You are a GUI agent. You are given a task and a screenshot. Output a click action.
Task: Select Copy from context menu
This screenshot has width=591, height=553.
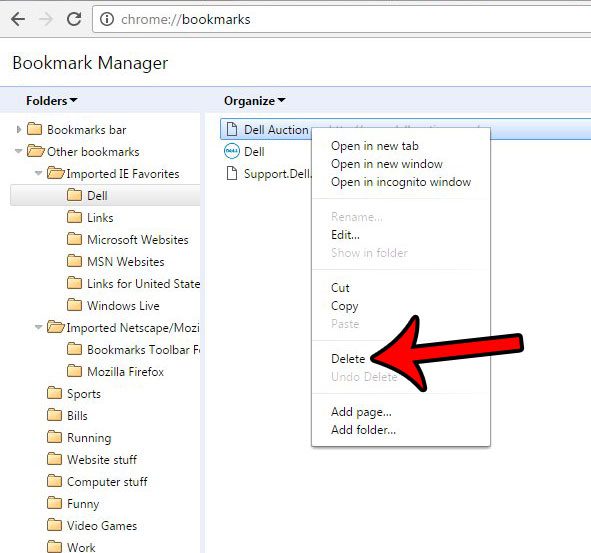point(344,306)
